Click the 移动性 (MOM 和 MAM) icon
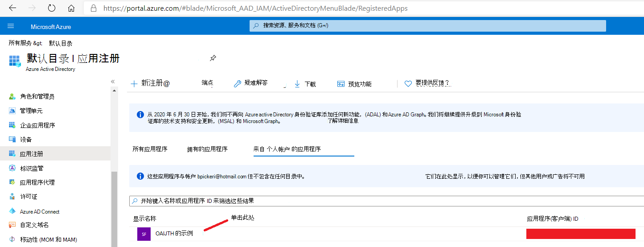This screenshot has width=644, height=247. [12, 239]
